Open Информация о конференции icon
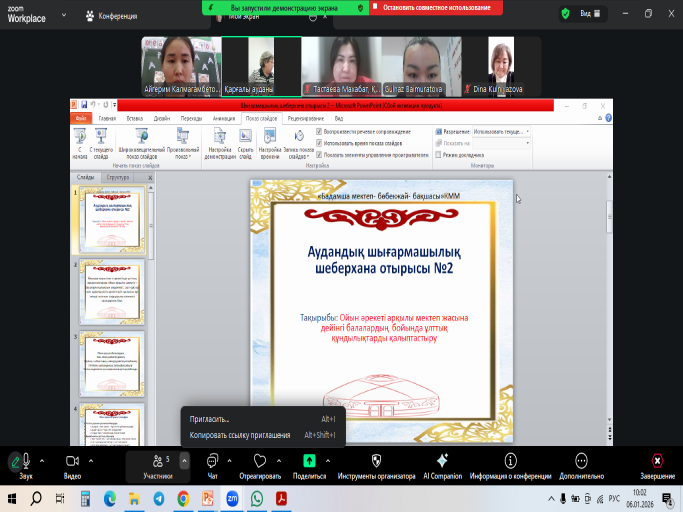The height and width of the screenshot is (512, 683). [511, 461]
